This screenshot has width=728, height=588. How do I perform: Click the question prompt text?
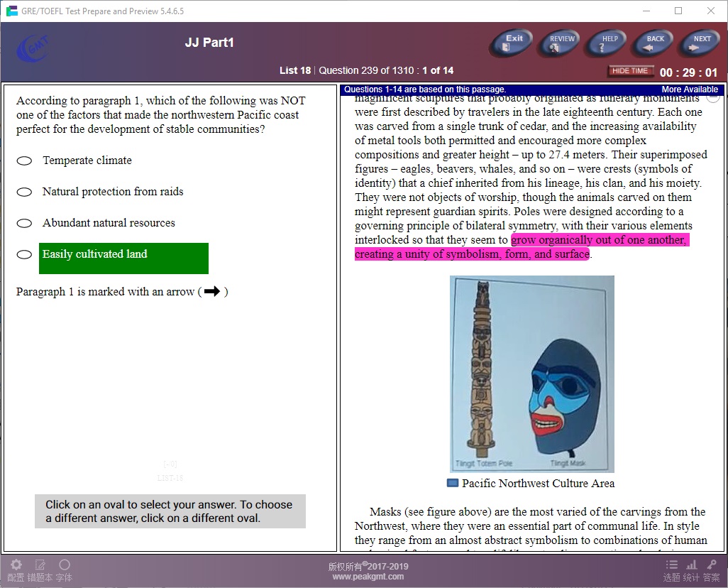[x=160, y=115]
